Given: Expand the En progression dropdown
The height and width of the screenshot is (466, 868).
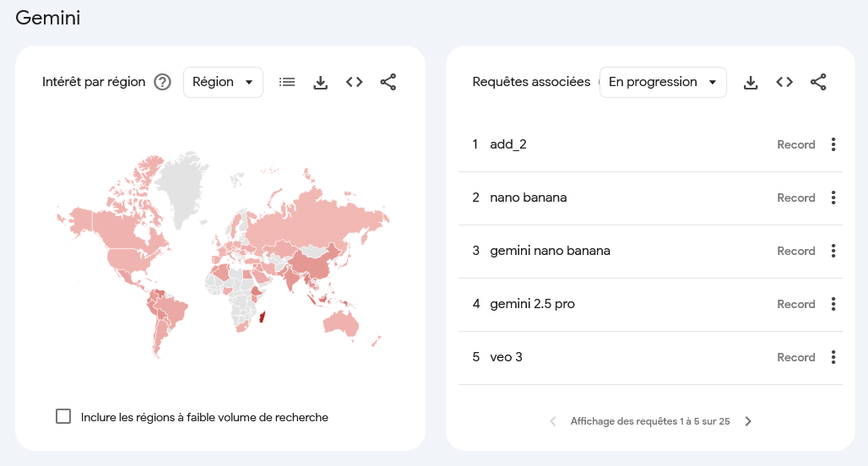Looking at the screenshot, I should 663,82.
